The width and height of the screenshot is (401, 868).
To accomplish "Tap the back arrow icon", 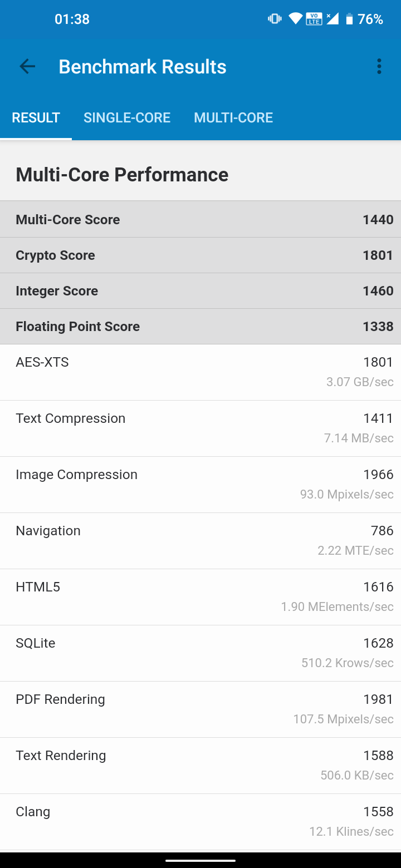I will (x=27, y=67).
